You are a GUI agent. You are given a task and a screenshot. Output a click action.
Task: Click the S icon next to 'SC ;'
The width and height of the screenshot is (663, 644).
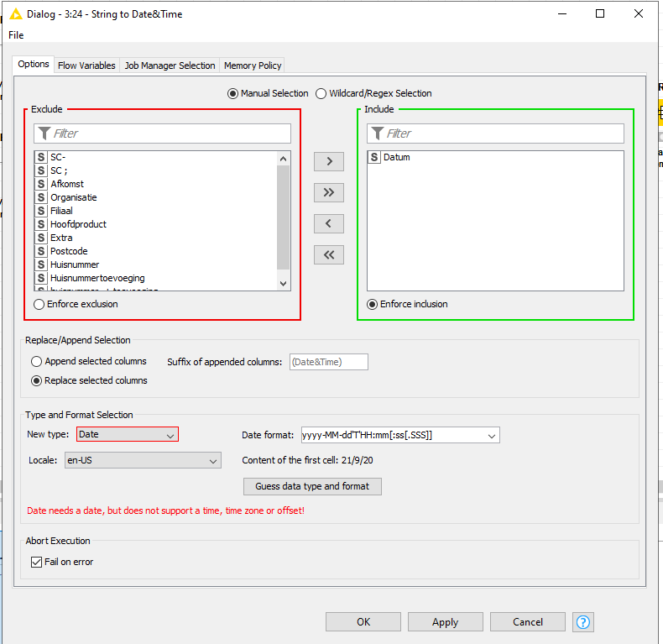pos(40,170)
